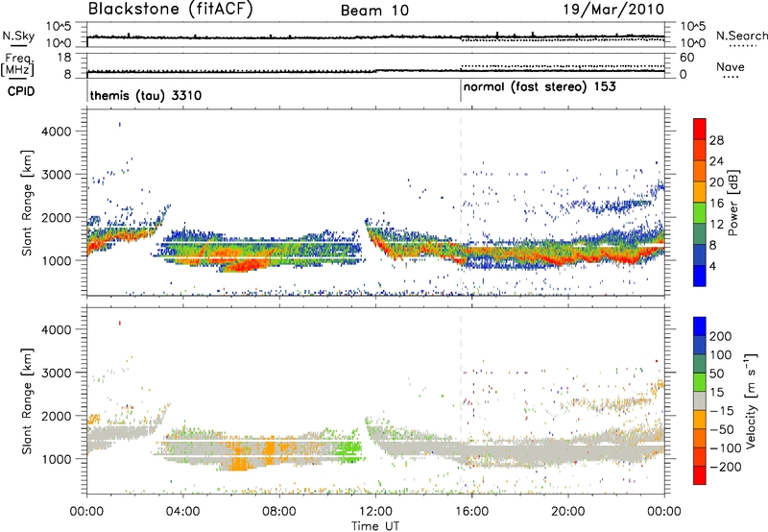Click the Slant Range label of power panel
This screenshot has height=532, width=768.
27,203
